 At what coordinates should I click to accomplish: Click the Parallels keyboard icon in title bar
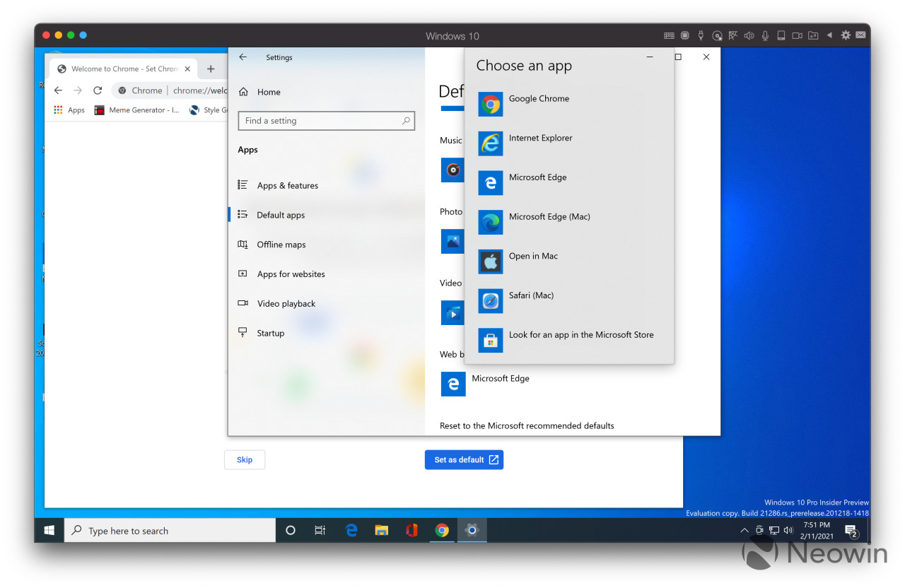click(669, 35)
